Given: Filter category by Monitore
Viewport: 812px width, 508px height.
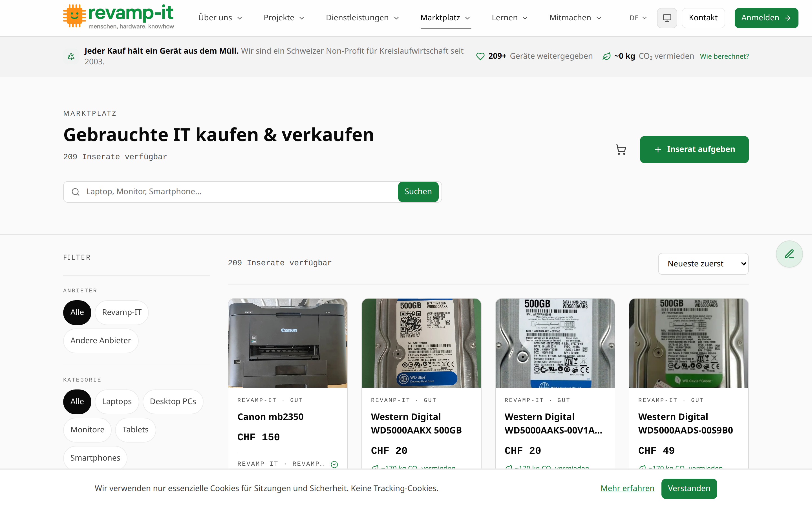Looking at the screenshot, I should [87, 430].
